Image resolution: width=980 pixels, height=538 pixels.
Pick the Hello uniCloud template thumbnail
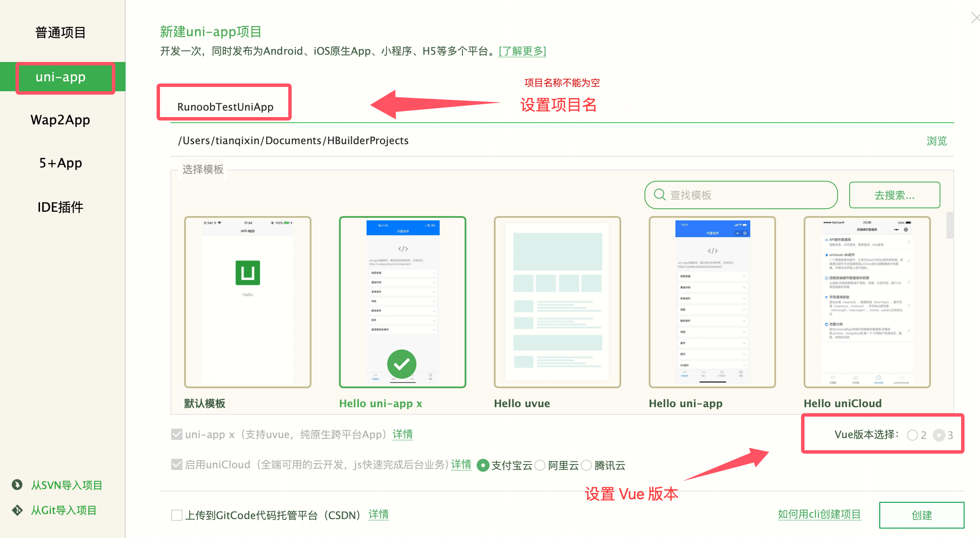pyautogui.click(x=867, y=302)
